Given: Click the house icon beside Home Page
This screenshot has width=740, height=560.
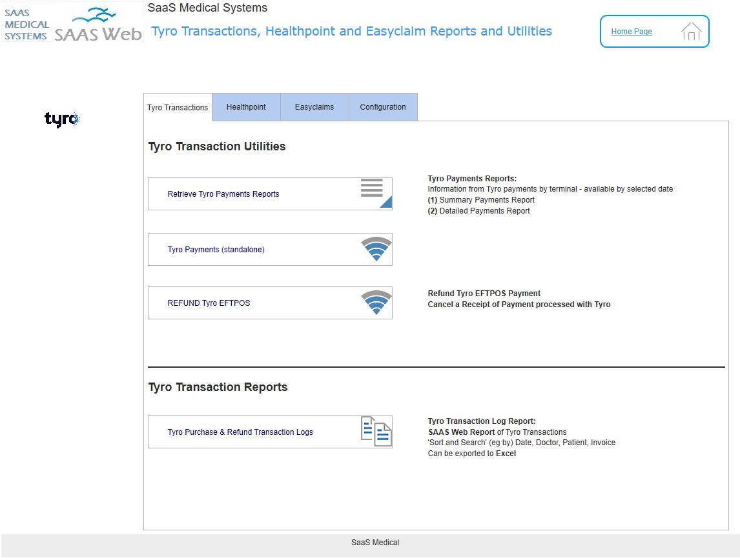Looking at the screenshot, I should [691, 31].
